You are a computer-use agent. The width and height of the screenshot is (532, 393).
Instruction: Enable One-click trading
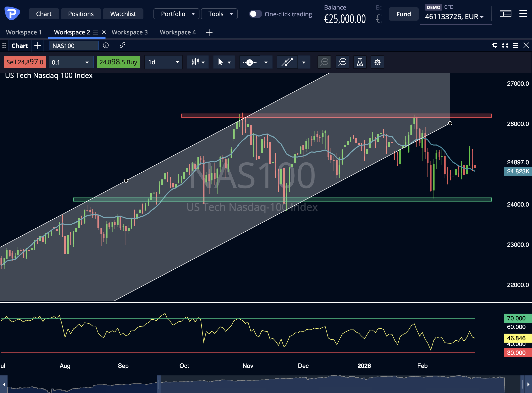tap(256, 14)
